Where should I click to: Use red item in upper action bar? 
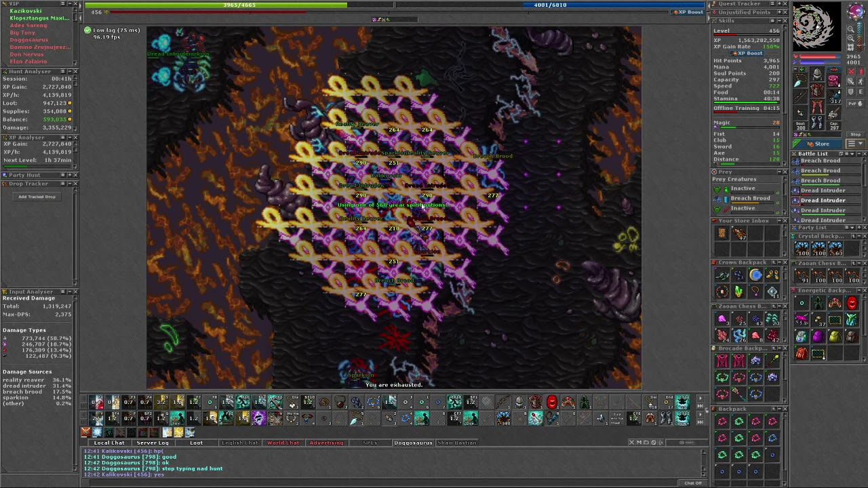tap(552, 403)
